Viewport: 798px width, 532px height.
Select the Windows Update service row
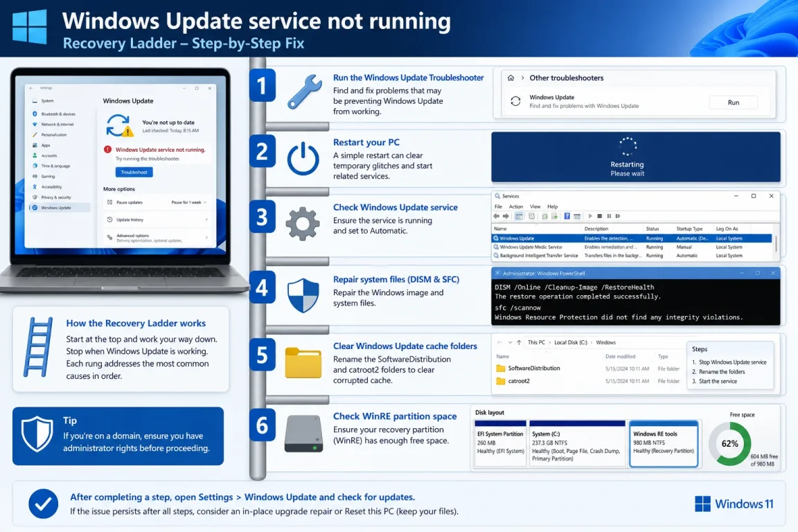632,238
